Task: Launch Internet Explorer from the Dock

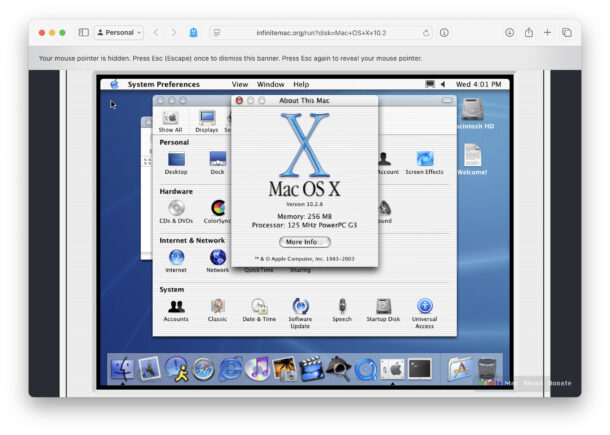Action: 230,369
